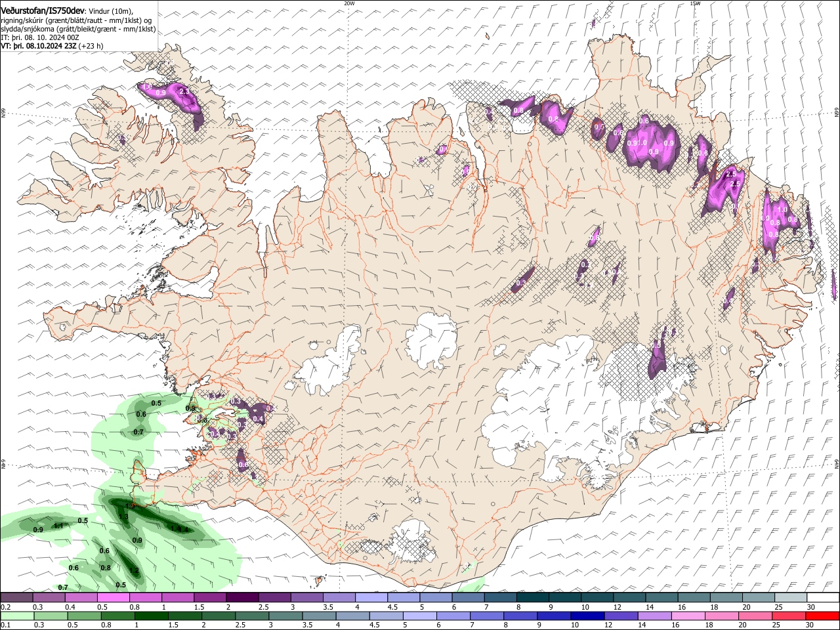
Task: Select the rain legend swatch for 0.3–0.5 mm
Action: [51, 616]
